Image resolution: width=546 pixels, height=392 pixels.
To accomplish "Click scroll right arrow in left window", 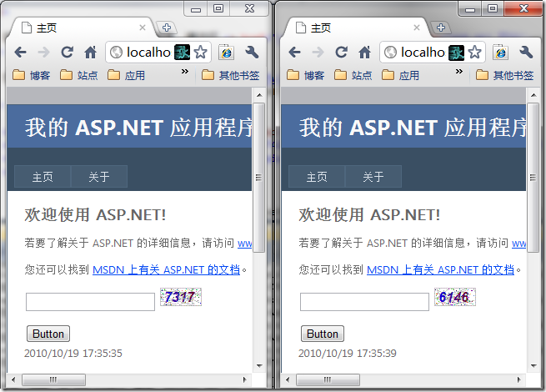I will click(245, 379).
